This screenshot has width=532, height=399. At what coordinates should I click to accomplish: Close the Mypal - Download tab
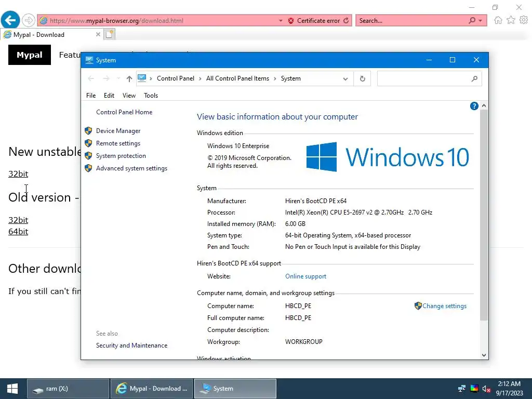click(98, 34)
